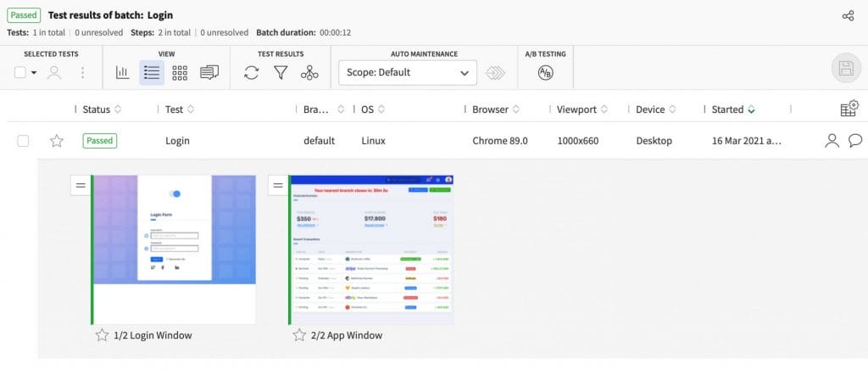
Task: Click the Steps: 2 in total text
Action: 160,33
